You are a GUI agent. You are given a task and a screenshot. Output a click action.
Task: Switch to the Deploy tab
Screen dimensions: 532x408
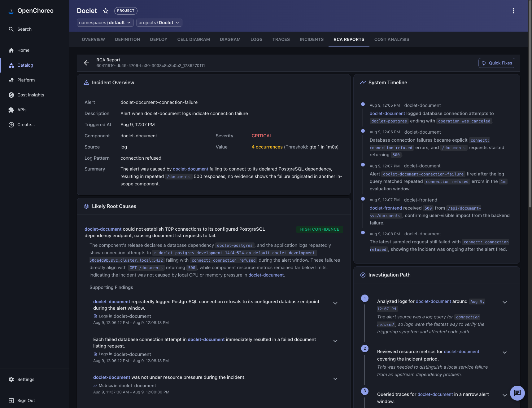tap(159, 39)
